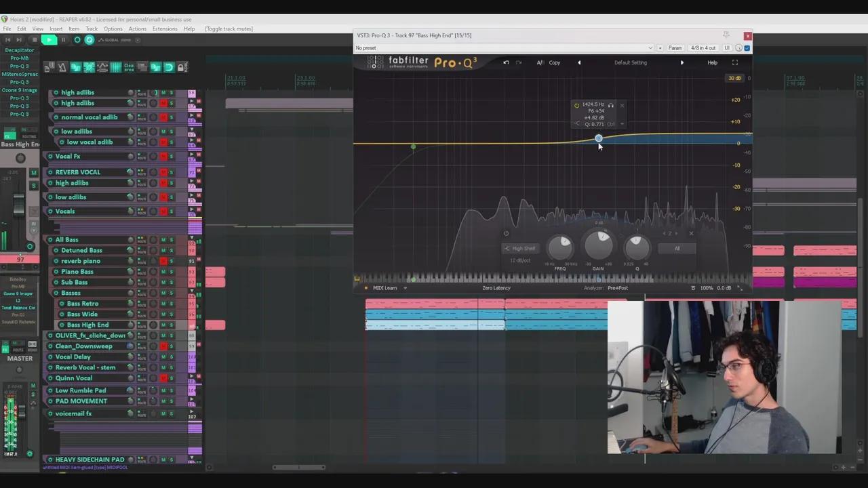
Task: Toggle the lock icon in main toolbar
Action: (181, 67)
